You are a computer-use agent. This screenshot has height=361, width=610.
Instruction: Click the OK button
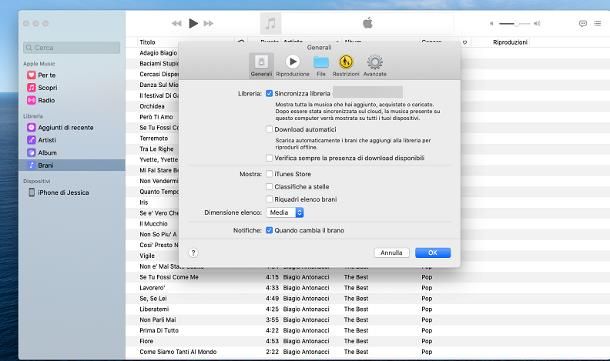[x=433, y=253]
